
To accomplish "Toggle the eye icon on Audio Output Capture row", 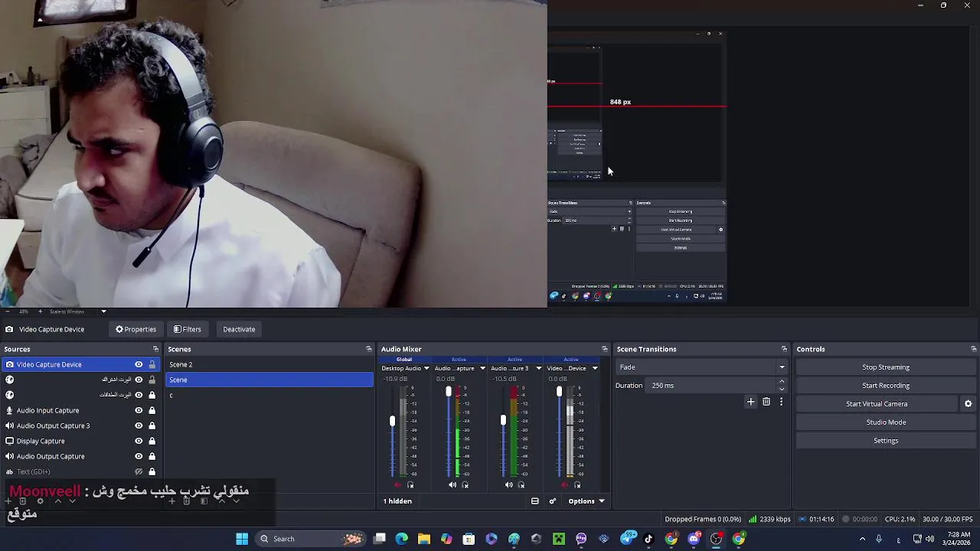I will (139, 456).
